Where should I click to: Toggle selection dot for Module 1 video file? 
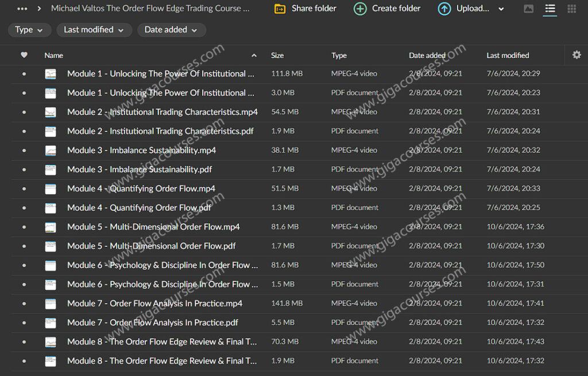(x=23, y=73)
